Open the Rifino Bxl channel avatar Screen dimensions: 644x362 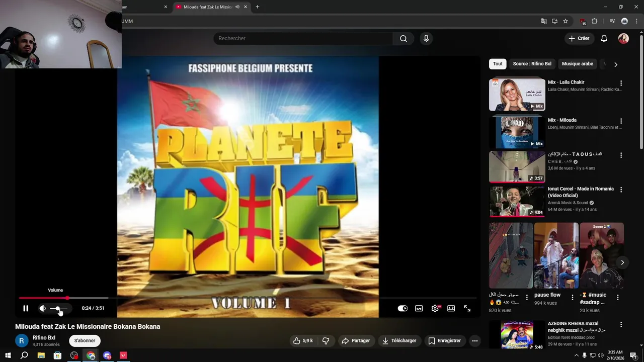tap(22, 341)
